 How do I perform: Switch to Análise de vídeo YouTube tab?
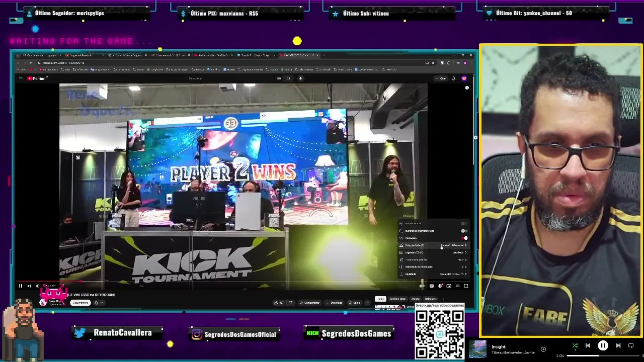tap(214, 55)
